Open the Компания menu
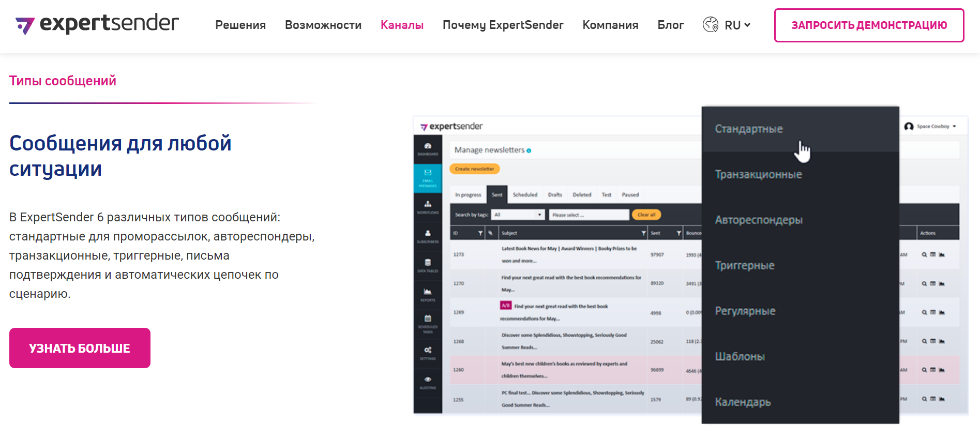Image resolution: width=980 pixels, height=438 pixels. click(x=610, y=25)
